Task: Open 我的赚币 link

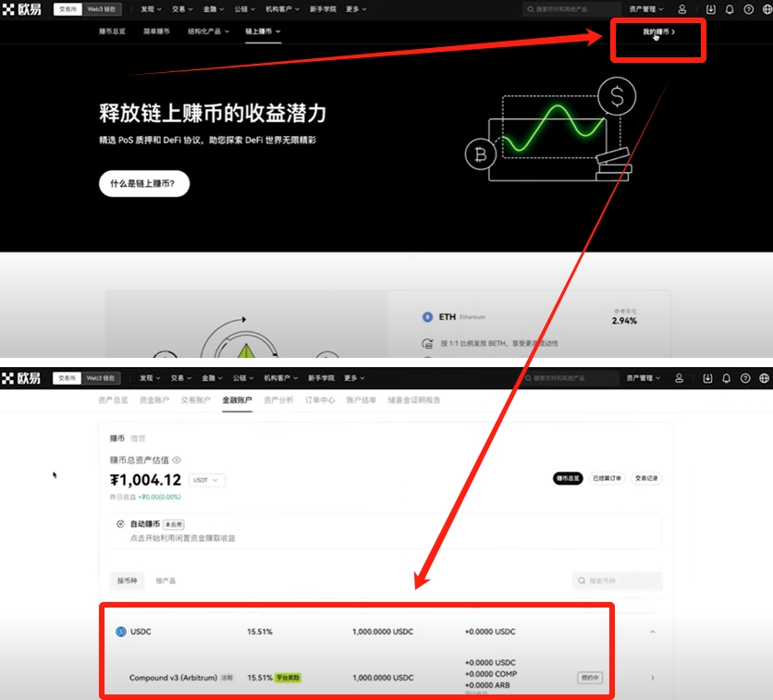Action: (658, 31)
